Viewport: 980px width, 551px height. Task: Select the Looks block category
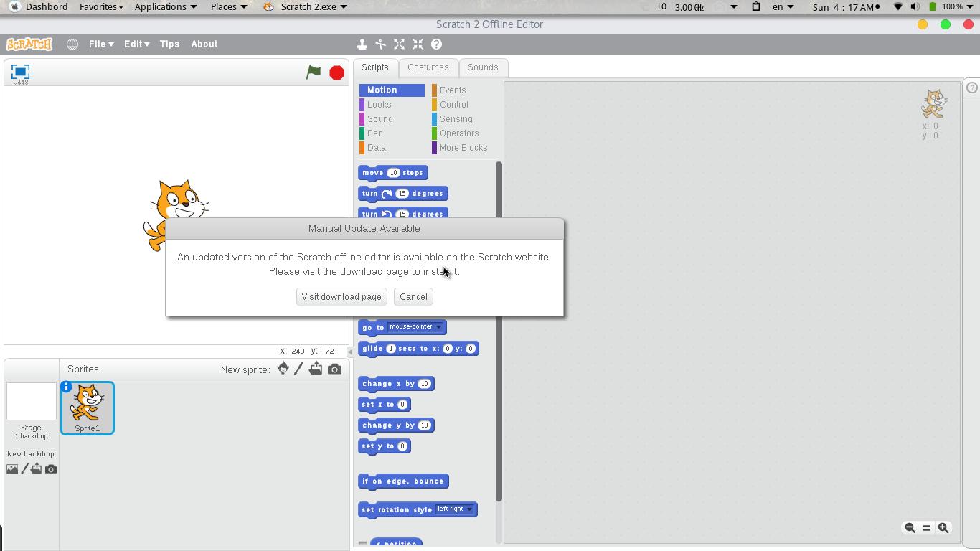(392, 105)
